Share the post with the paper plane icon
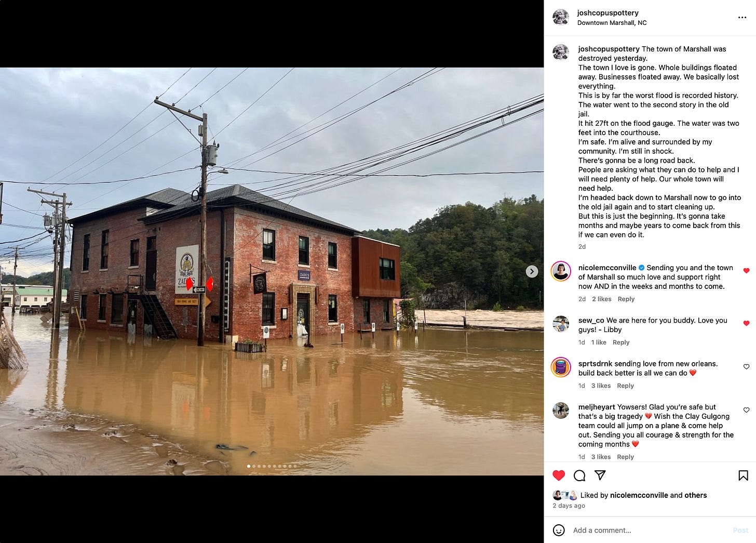This screenshot has height=543, width=756. tap(600, 475)
